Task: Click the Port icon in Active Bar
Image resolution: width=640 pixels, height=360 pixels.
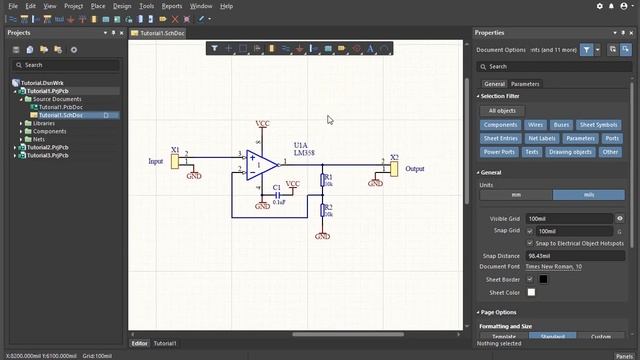Action: point(342,49)
